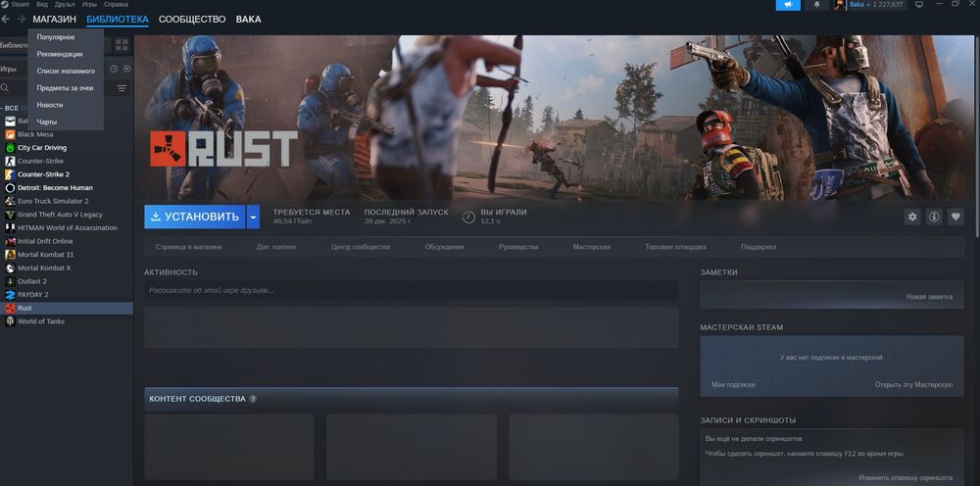
Task: Click the Counter-Strike 2 game icon
Action: click(x=10, y=174)
